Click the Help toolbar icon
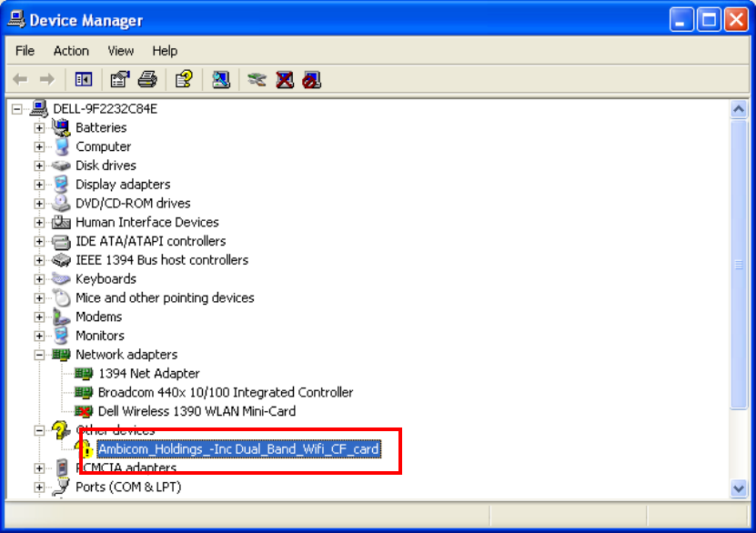This screenshot has height=533, width=756. [x=184, y=79]
